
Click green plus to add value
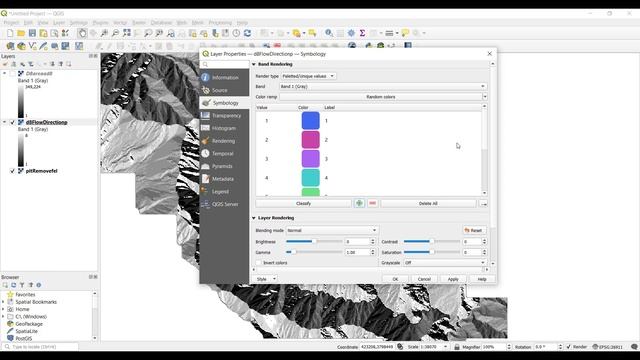coord(359,203)
